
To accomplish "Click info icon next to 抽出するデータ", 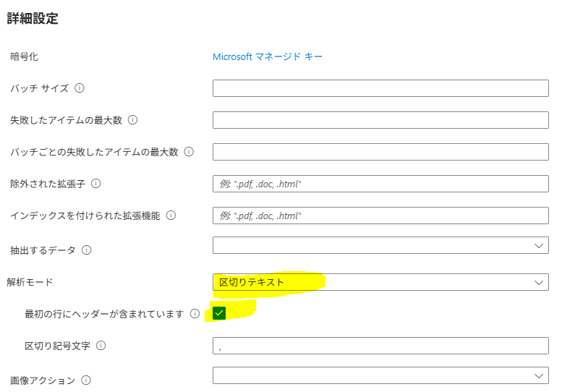I will 86,250.
